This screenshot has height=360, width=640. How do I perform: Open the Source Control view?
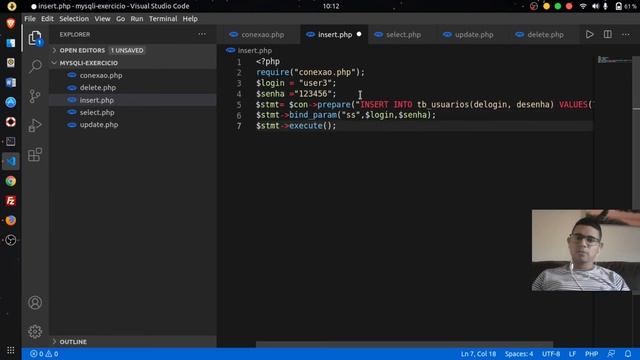(x=35, y=96)
